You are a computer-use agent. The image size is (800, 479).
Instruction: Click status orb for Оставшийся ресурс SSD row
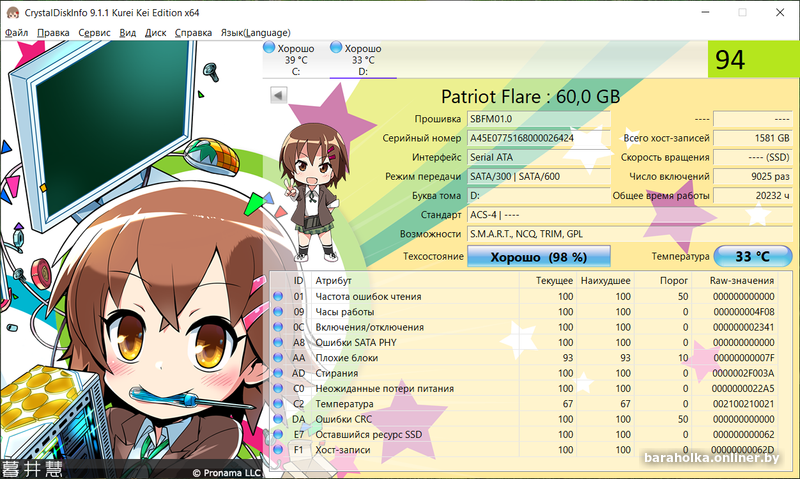[x=278, y=434]
